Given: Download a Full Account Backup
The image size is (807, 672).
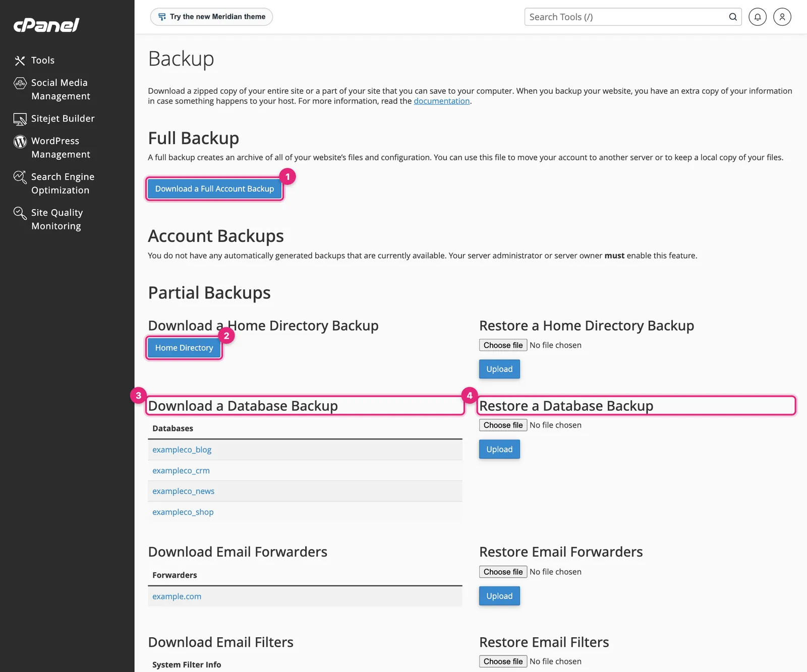Looking at the screenshot, I should (x=214, y=189).
